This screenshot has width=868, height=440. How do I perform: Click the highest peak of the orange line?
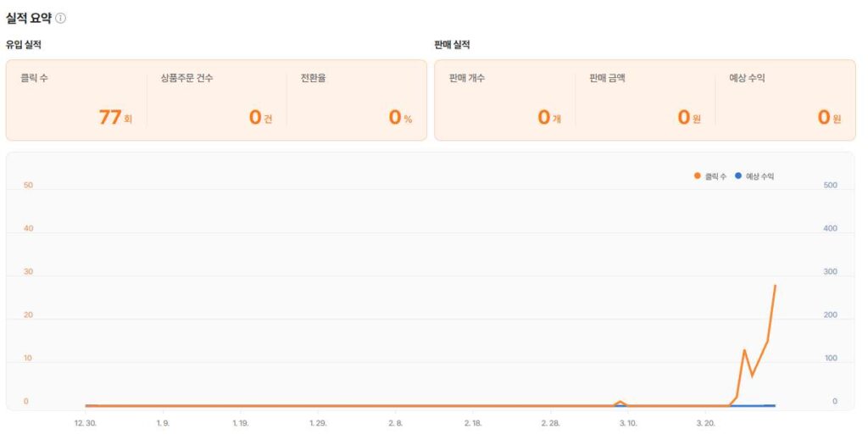[x=775, y=286]
